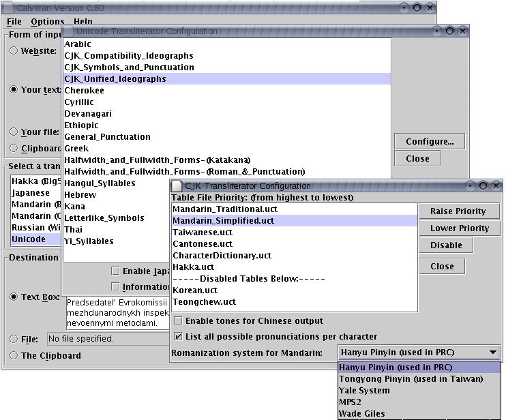Viewport: 506px width, 420px height.
Task: Click the Configure... button
Action: pos(429,142)
